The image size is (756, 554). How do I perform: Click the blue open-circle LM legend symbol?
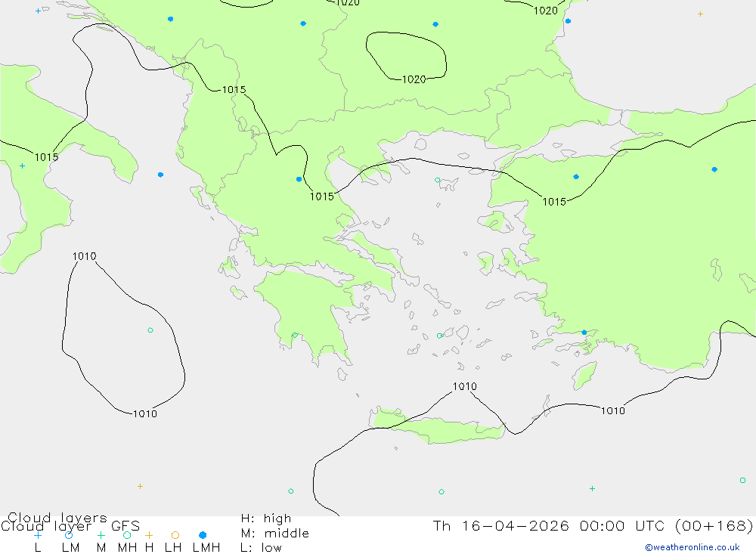click(69, 535)
